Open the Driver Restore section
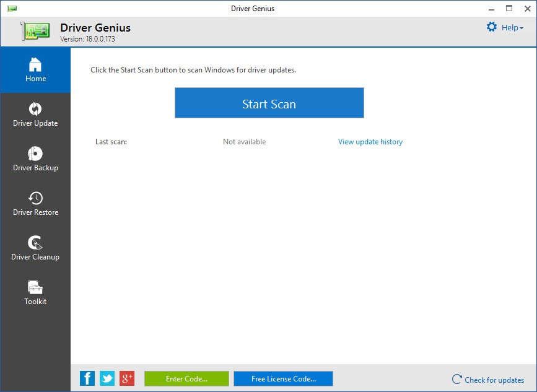This screenshot has height=392, width=537. (35, 204)
